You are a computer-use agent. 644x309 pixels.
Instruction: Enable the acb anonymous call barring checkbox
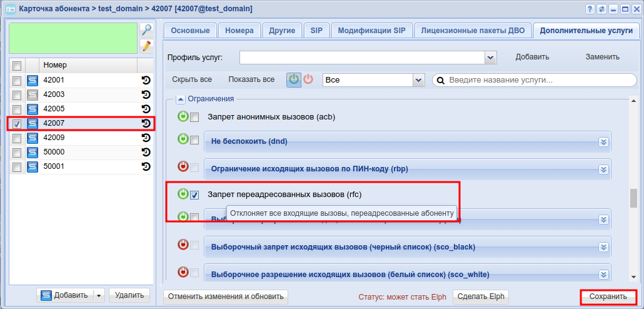[194, 118]
